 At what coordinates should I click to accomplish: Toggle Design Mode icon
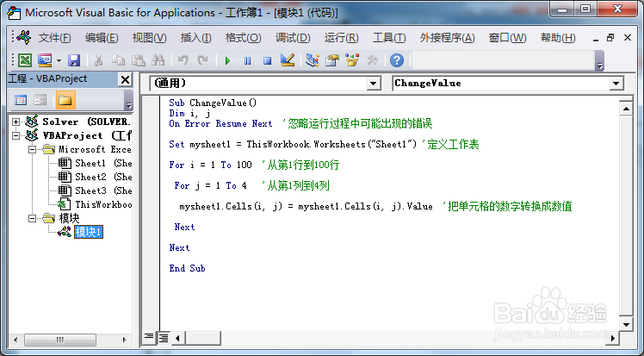click(287, 60)
